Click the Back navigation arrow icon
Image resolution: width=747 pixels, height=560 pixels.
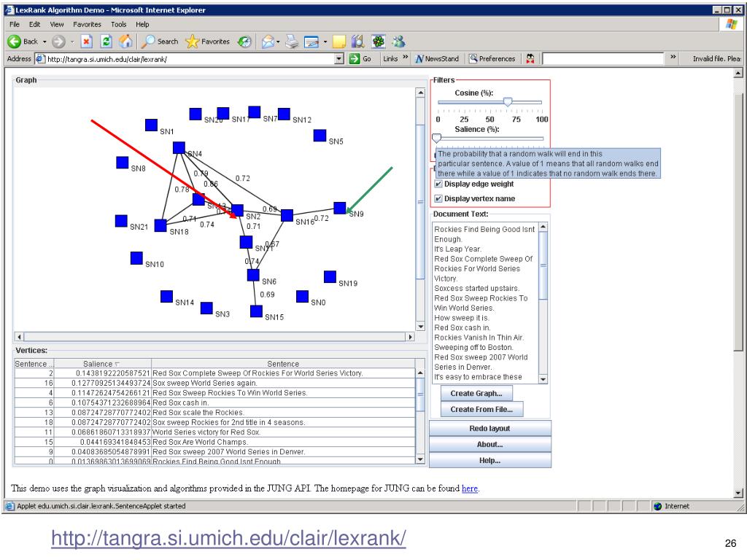click(14, 42)
